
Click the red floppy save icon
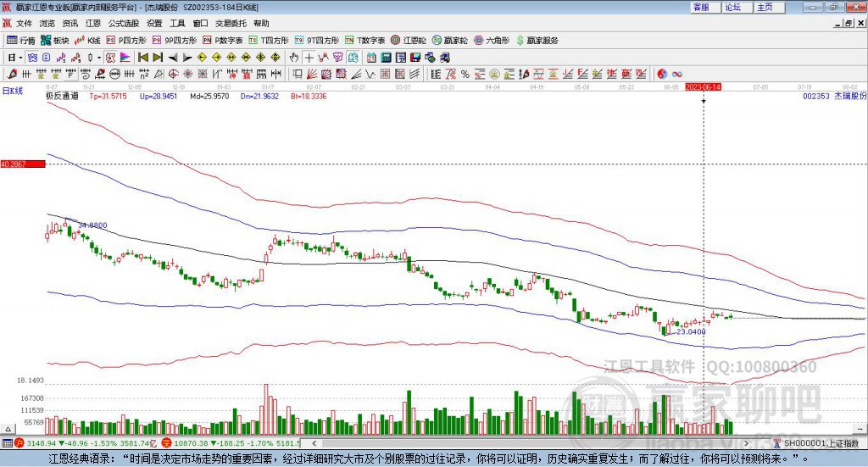click(x=415, y=58)
